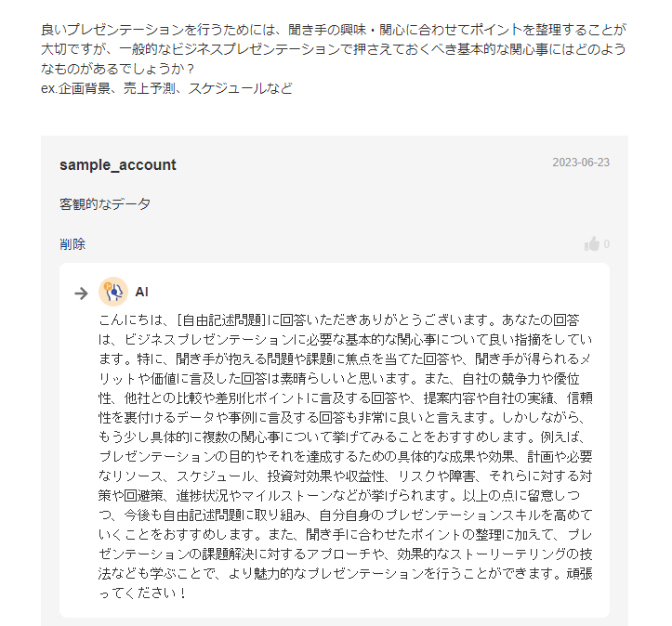Click the question's first line about 良いプレゼンテーション
672x626 pixels.
(x=335, y=28)
